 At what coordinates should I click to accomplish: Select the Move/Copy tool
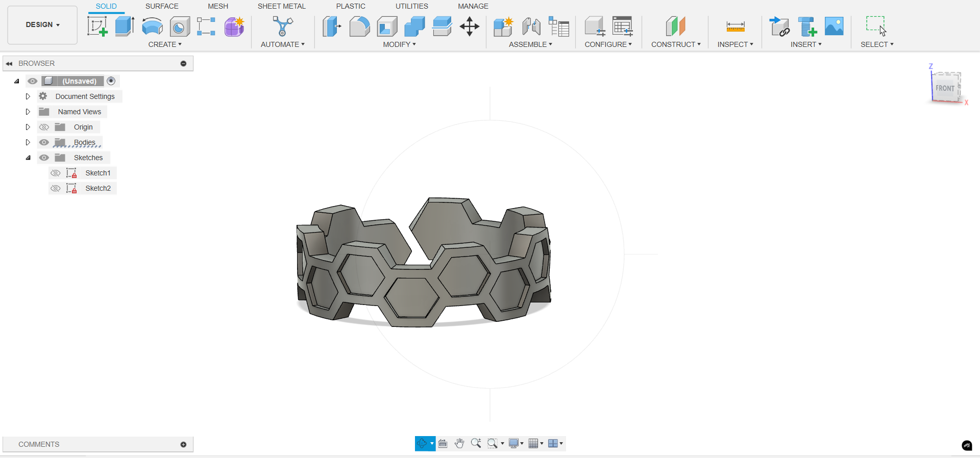click(x=470, y=26)
